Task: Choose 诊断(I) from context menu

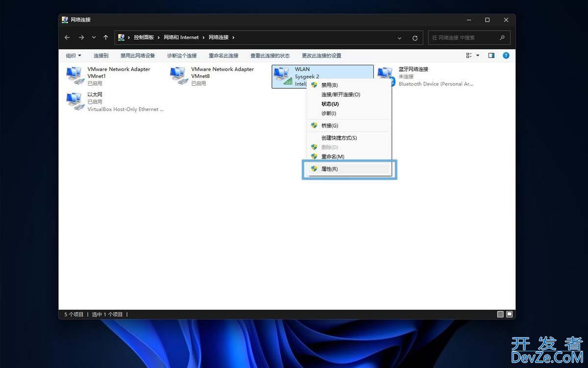Action: (x=348, y=113)
